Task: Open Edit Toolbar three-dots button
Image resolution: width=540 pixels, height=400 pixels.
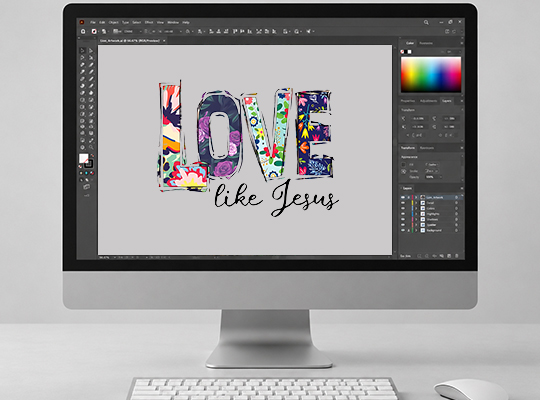Action: point(86,196)
